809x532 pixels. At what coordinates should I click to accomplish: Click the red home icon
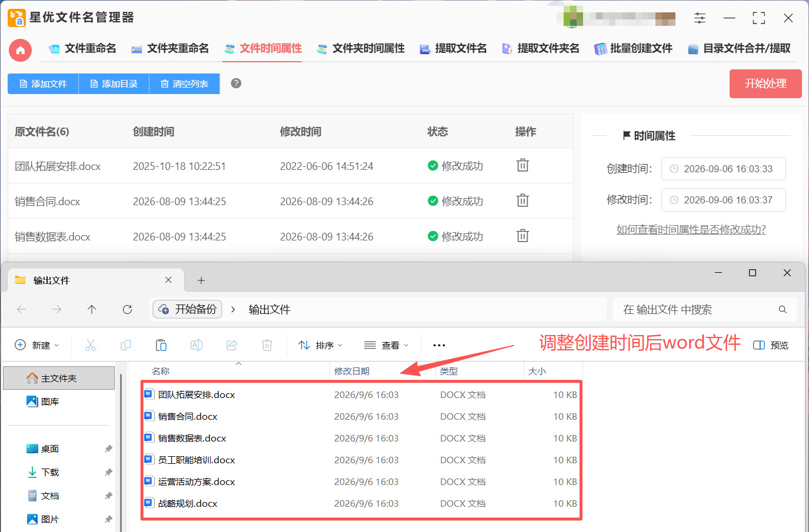[x=20, y=50]
